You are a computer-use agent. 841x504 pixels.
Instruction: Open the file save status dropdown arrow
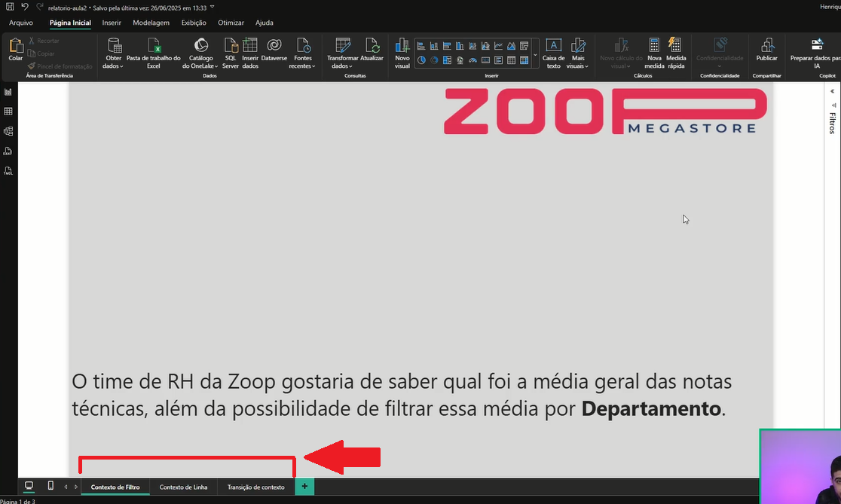coord(212,8)
